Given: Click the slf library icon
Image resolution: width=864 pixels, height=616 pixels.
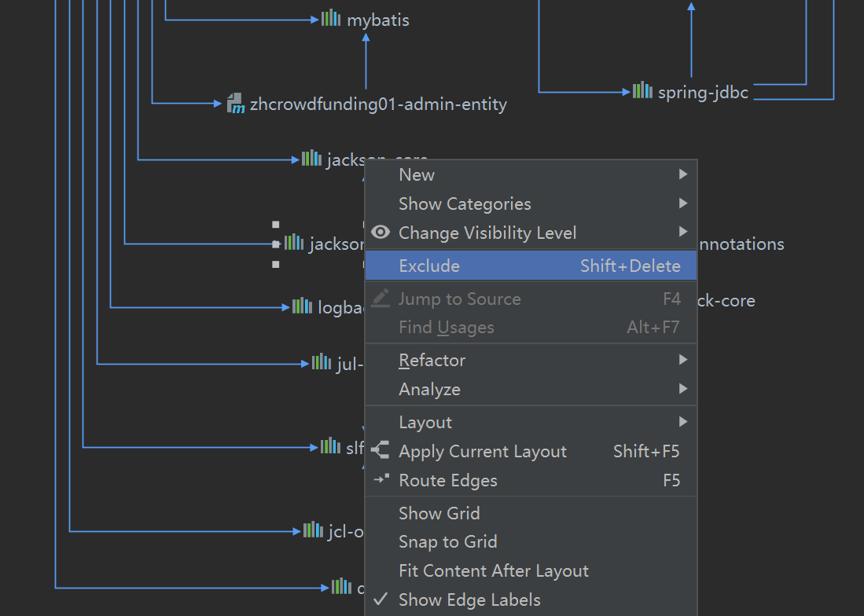Looking at the screenshot, I should pos(330,446).
